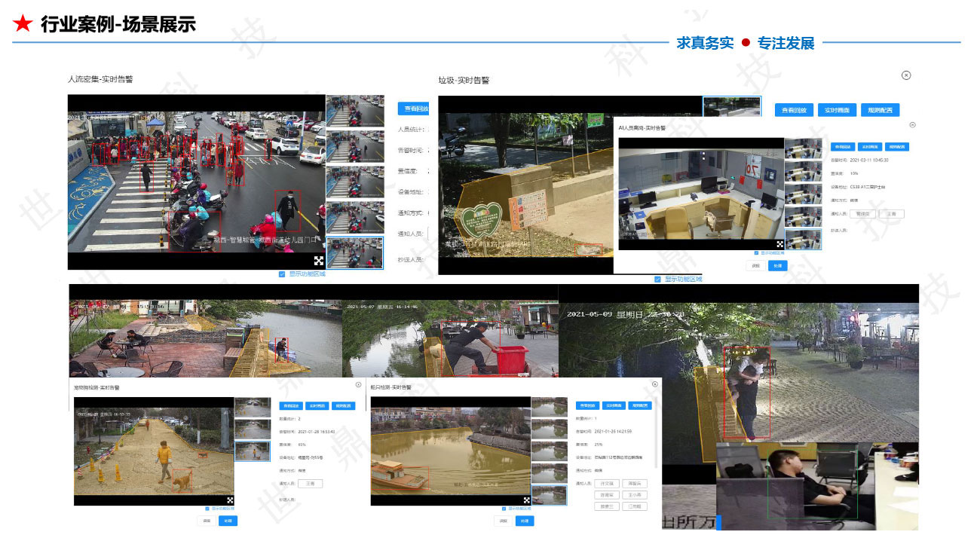Close the boat detection (船只检测) dialog
This screenshot has height=535, width=980.
pos(655,384)
